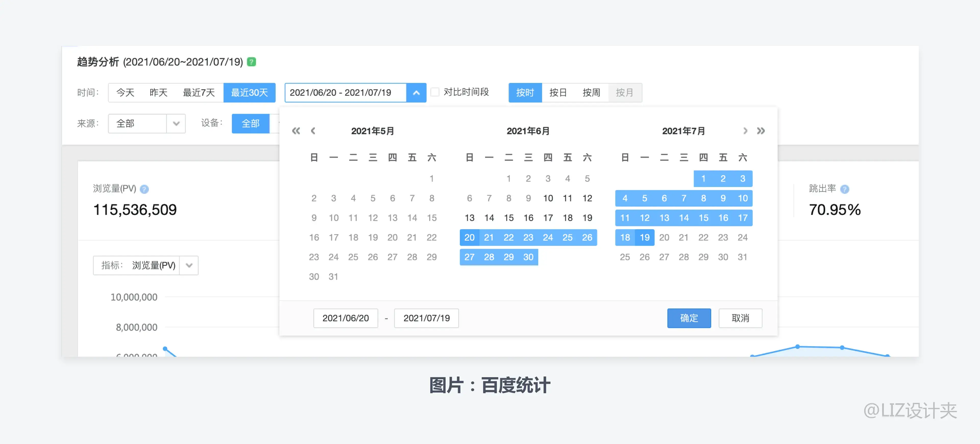Click the previous month arrow icon

pyautogui.click(x=313, y=131)
